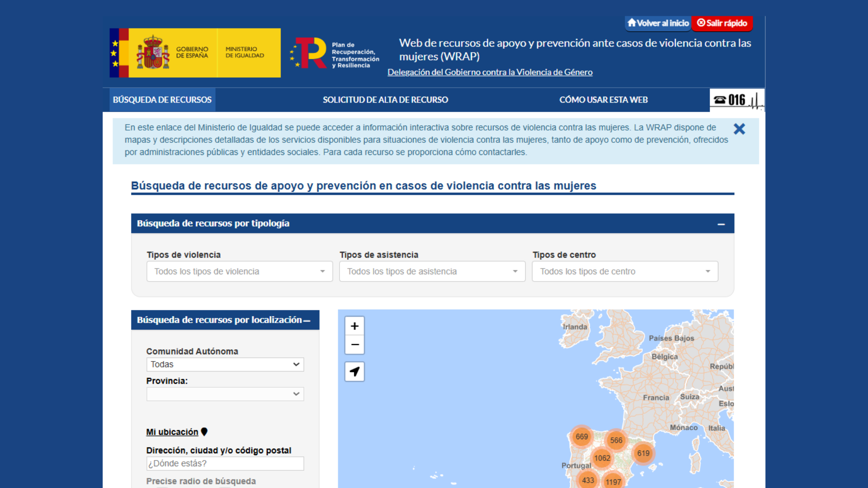Click the Francia label on the map
Viewport: 868px width, 488px height.
tap(656, 398)
